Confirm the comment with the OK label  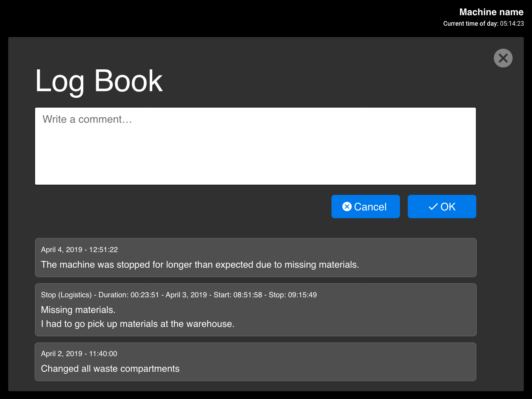448,207
